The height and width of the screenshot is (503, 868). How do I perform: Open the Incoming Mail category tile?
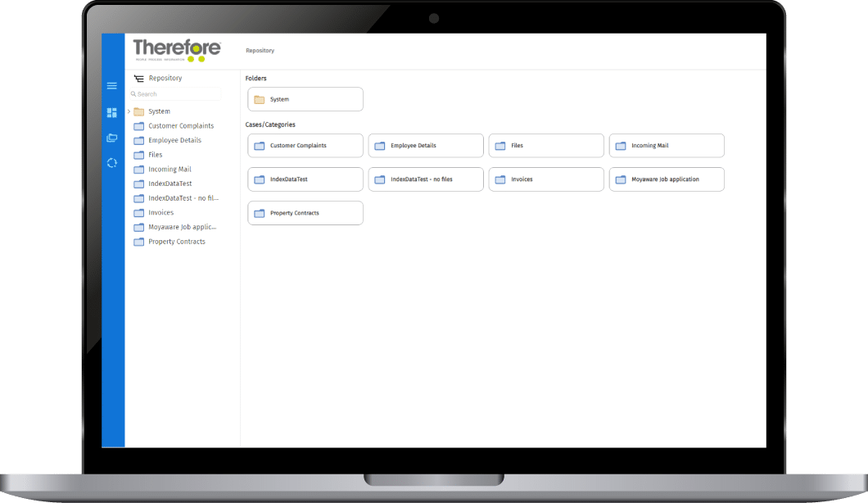[x=666, y=146]
